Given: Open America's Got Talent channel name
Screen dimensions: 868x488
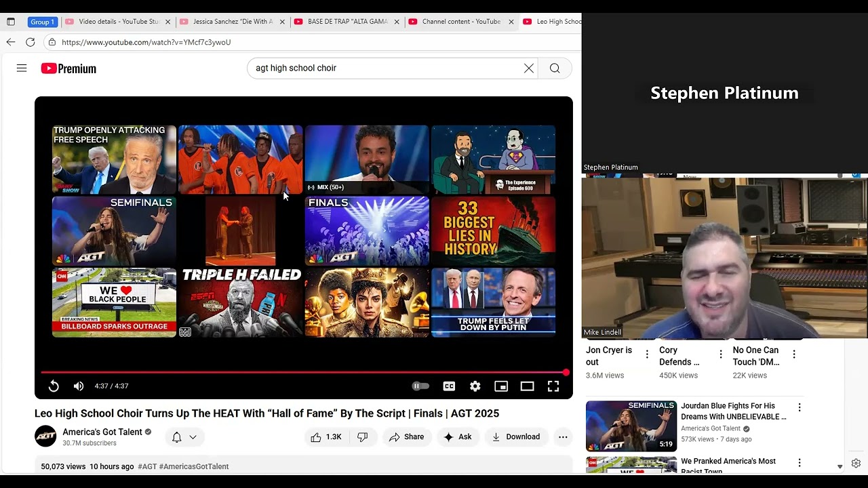Looking at the screenshot, I should (102, 432).
